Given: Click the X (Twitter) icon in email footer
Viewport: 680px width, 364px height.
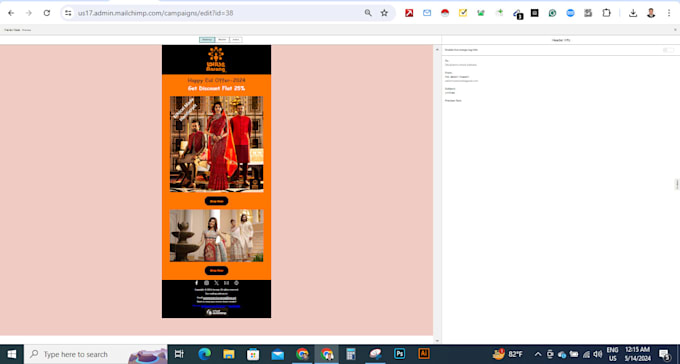Looking at the screenshot, I should pyautogui.click(x=216, y=283).
